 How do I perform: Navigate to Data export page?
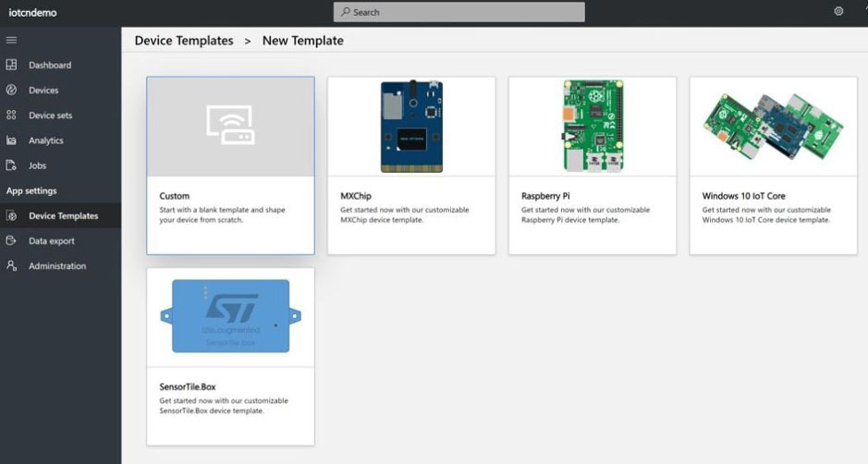point(52,241)
